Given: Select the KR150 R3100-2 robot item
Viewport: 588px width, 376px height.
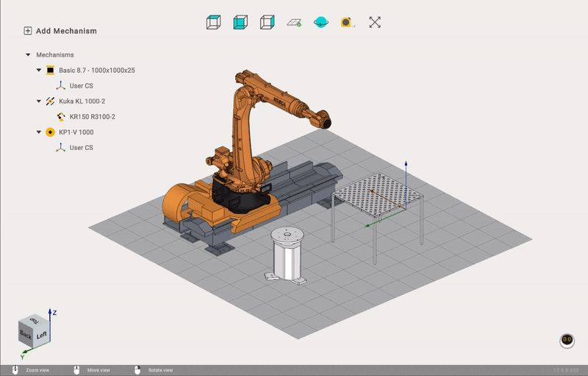Looking at the screenshot, I should (92, 117).
